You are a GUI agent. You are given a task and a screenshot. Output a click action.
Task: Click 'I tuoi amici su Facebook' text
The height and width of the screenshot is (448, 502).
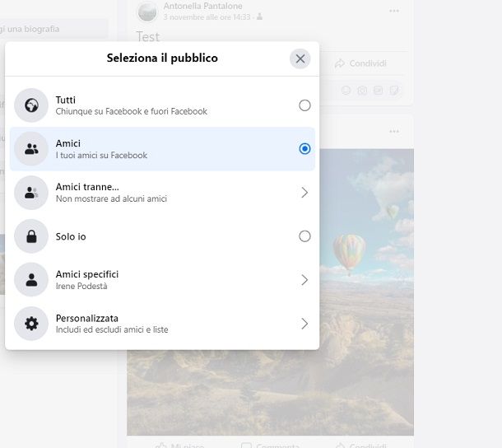click(x=101, y=156)
